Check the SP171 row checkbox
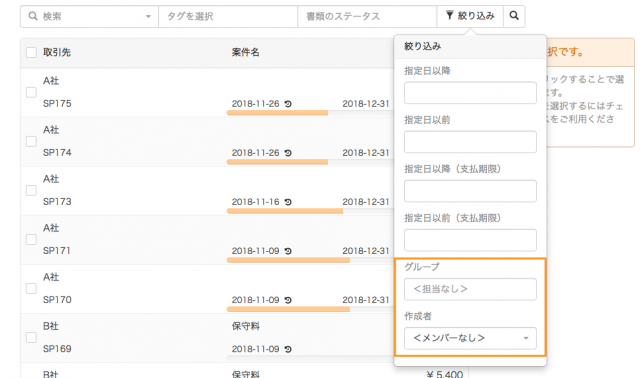The width and height of the screenshot is (640, 378). [x=31, y=239]
